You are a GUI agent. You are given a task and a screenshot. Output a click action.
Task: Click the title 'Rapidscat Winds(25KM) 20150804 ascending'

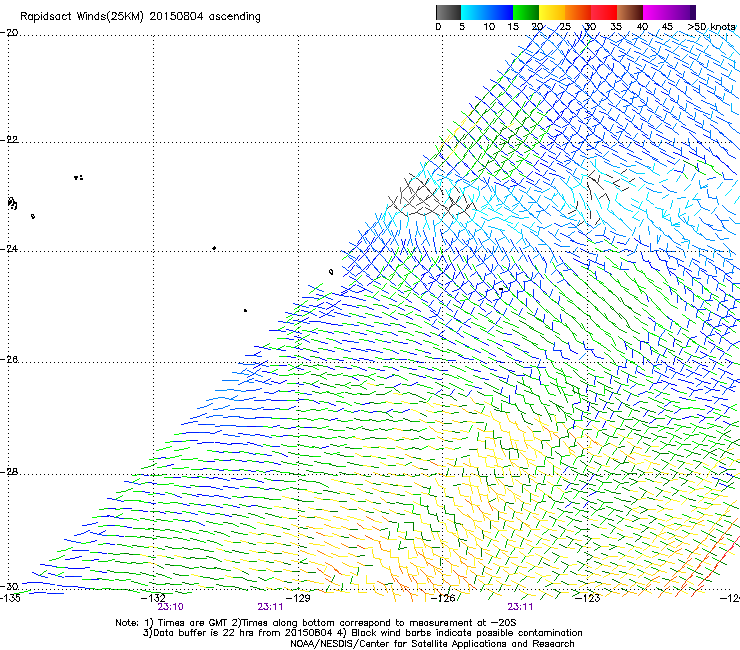click(140, 17)
